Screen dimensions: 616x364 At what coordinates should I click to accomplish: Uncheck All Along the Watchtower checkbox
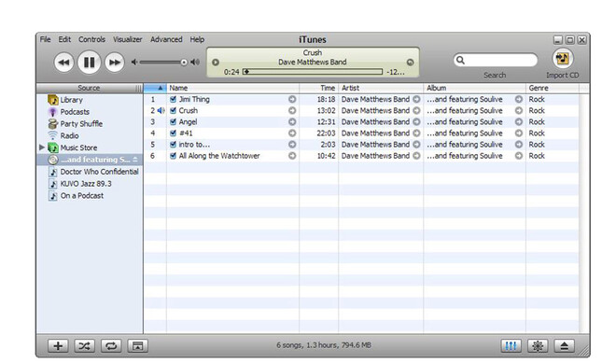(173, 156)
